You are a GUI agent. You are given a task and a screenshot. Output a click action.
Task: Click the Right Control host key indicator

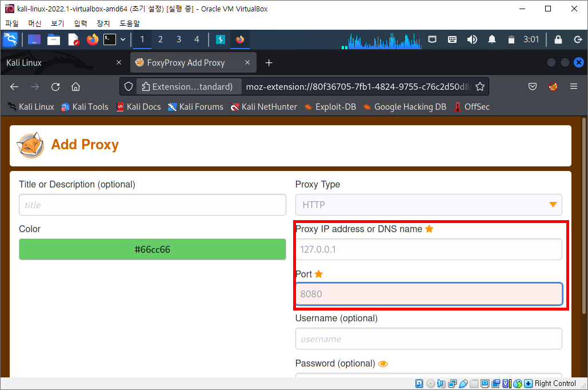tap(555, 383)
